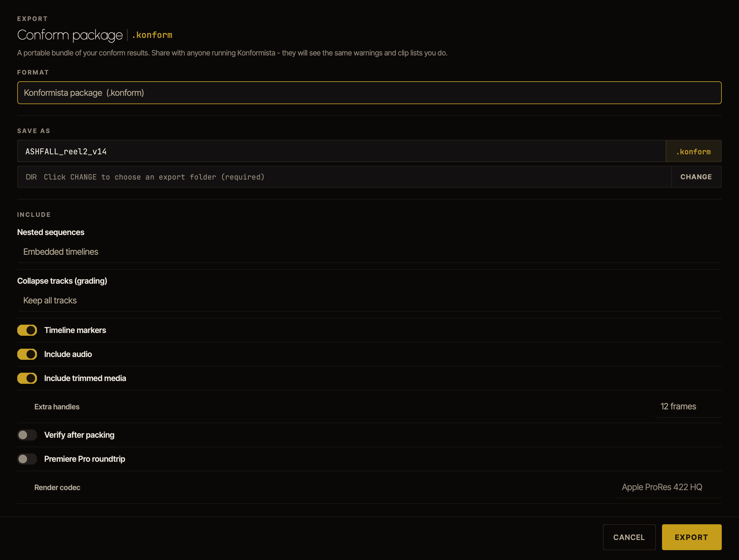Click the CHANGE button to choose folder
The width and height of the screenshot is (739, 560).
[x=696, y=177]
